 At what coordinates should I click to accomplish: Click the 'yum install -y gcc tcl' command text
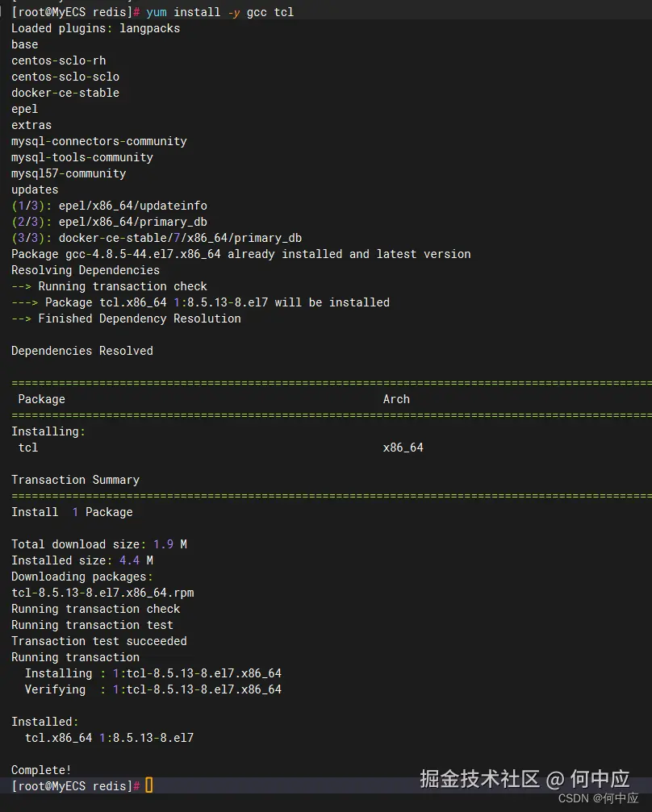click(219, 12)
